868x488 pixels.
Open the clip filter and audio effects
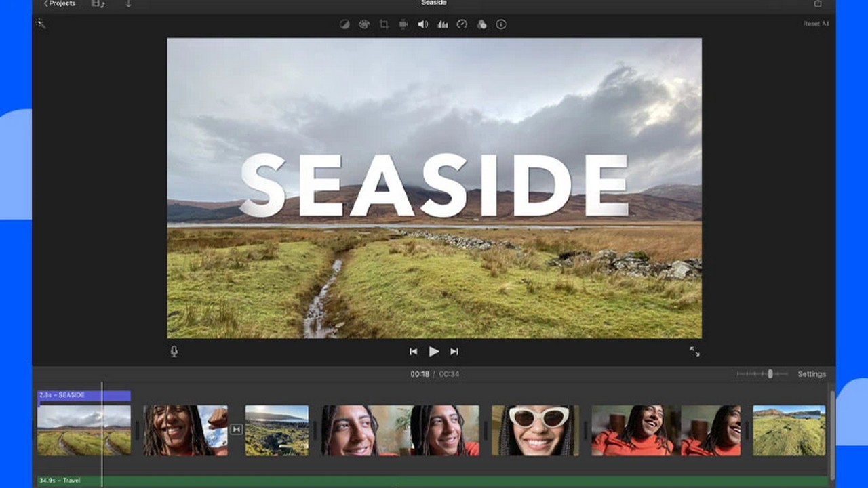click(x=481, y=24)
